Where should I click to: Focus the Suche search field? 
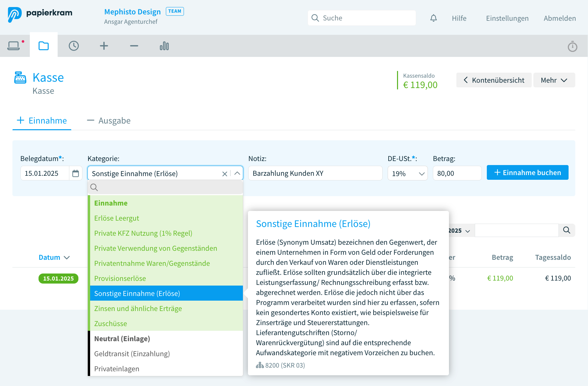click(362, 18)
